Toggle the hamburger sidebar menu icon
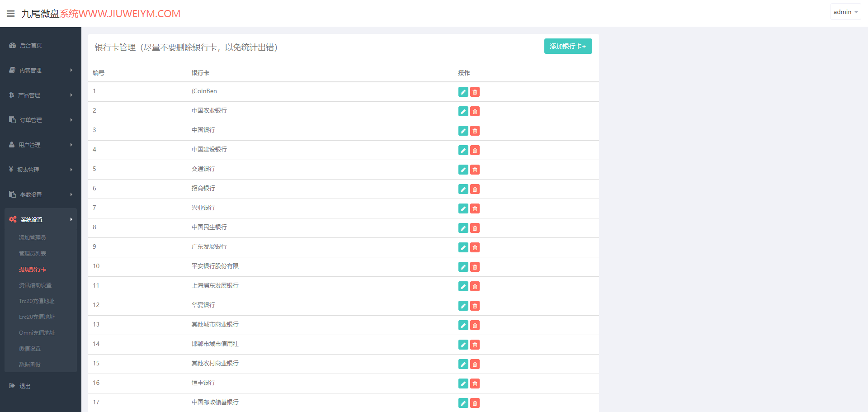Viewport: 868px width, 412px height. click(x=11, y=14)
